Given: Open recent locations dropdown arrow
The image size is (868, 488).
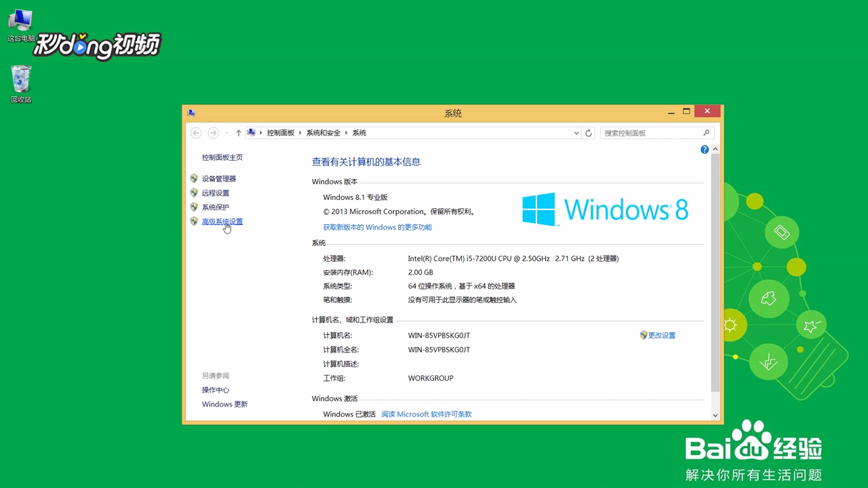Looking at the screenshot, I should click(x=226, y=133).
